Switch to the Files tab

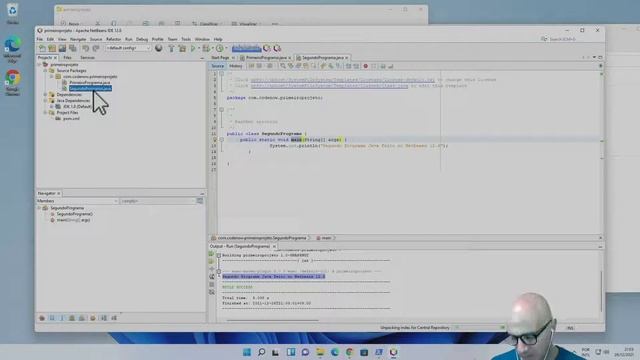pyautogui.click(x=67, y=58)
